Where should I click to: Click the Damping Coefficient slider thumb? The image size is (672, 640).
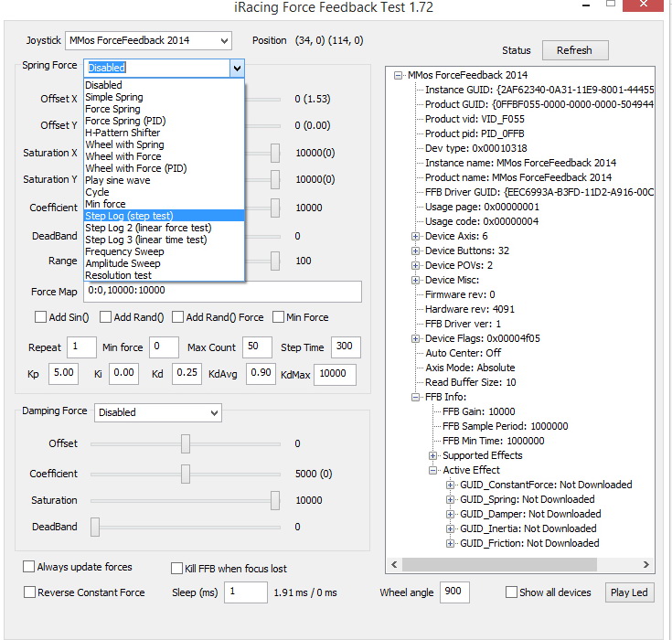point(185,475)
